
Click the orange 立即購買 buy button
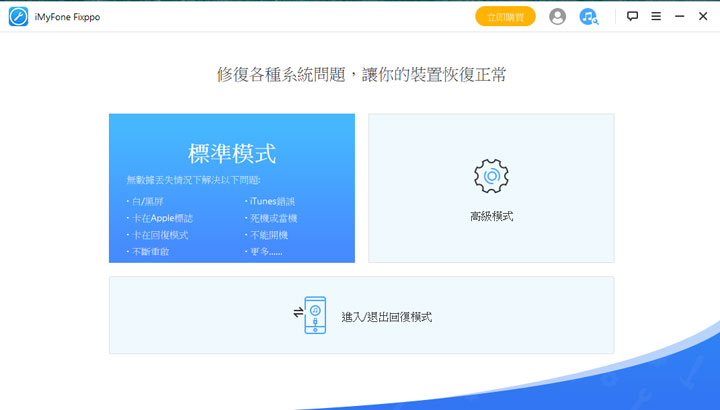[505, 17]
